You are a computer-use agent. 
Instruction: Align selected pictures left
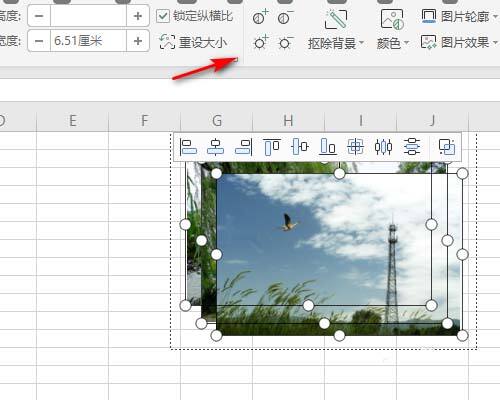(x=188, y=147)
